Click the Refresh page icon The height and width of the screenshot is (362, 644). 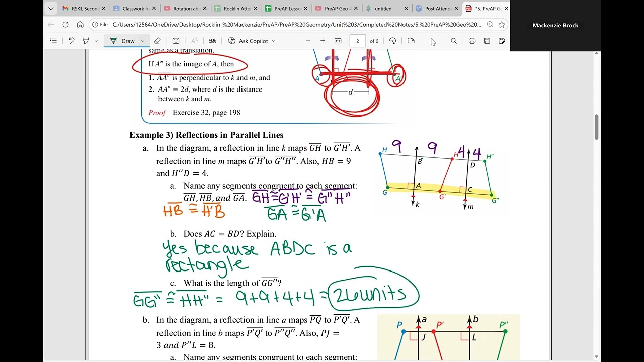65,24
